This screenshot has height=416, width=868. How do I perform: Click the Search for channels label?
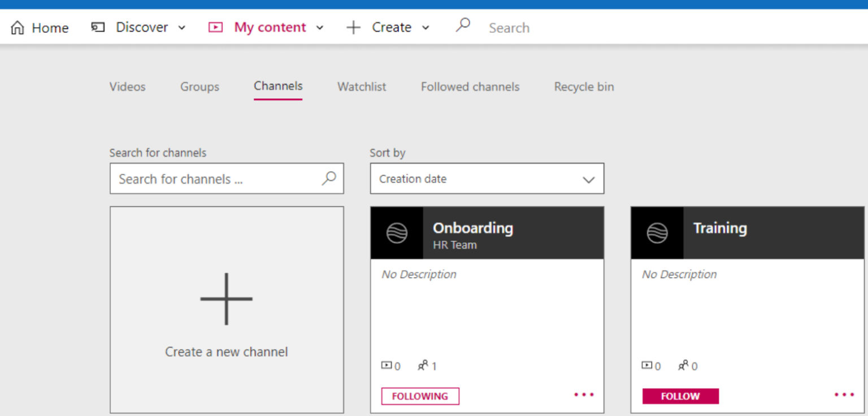158,153
